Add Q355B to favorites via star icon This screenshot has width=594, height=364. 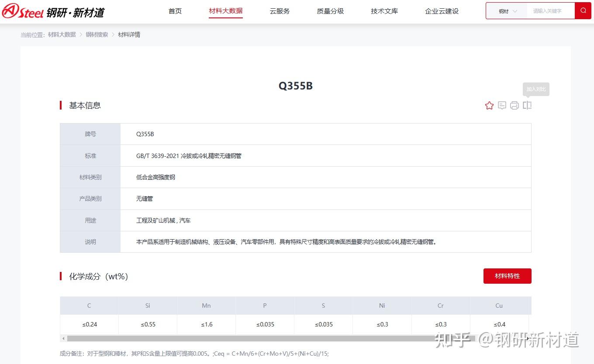[x=489, y=105]
